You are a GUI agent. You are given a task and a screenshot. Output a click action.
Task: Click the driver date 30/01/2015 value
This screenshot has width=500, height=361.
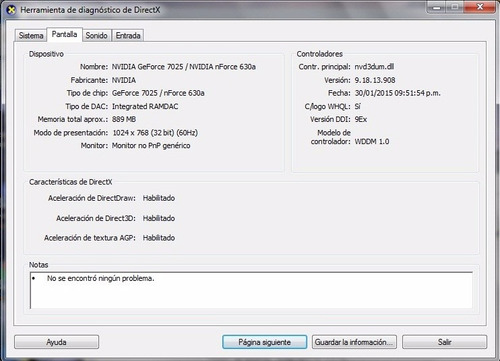[397, 93]
